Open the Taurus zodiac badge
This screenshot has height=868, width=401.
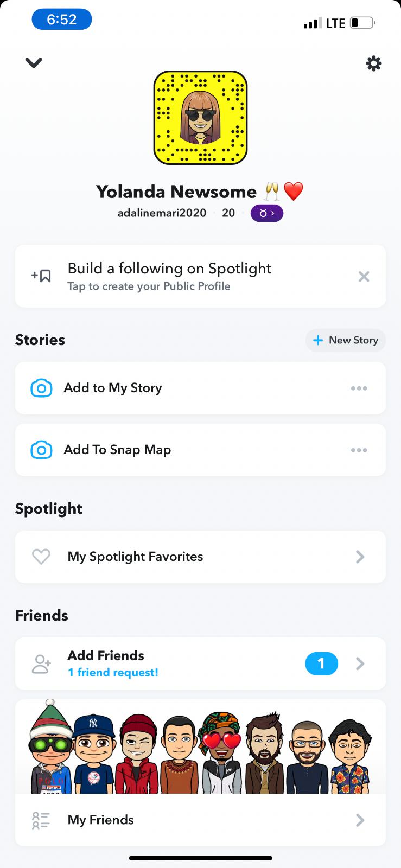point(266,214)
